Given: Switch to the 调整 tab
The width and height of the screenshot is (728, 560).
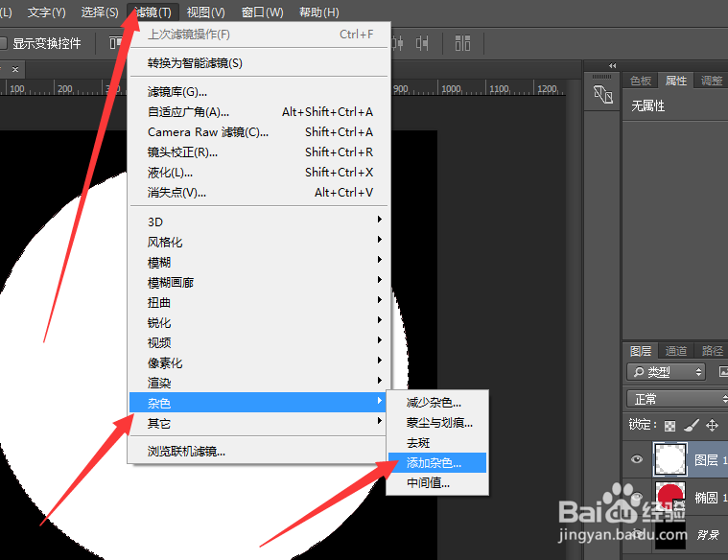Looking at the screenshot, I should point(712,81).
